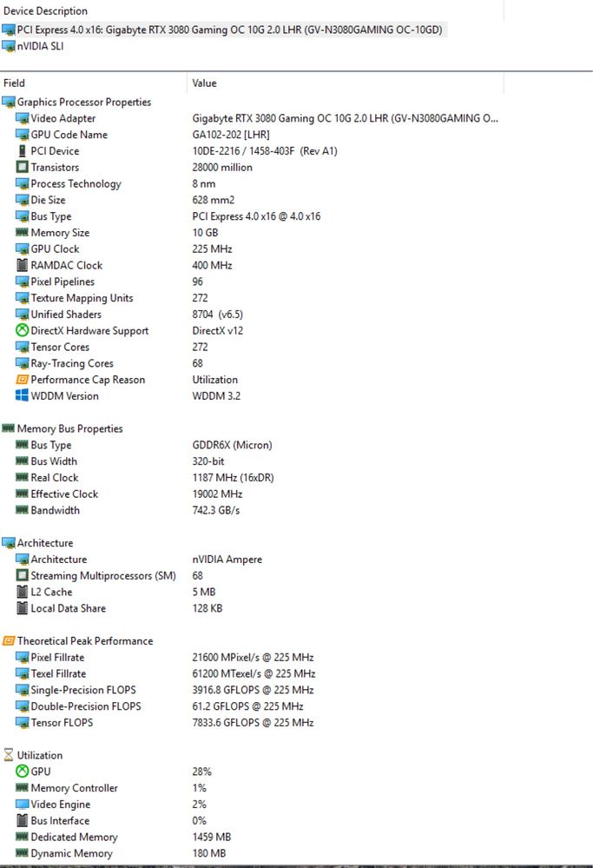Select the PCI Device value 10DE-2216
Screen dimensions: 593x868
point(265,150)
